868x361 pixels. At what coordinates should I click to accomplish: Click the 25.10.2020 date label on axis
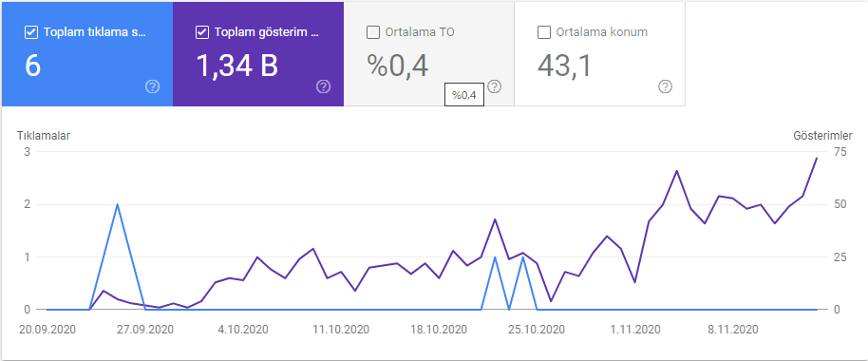click(537, 330)
